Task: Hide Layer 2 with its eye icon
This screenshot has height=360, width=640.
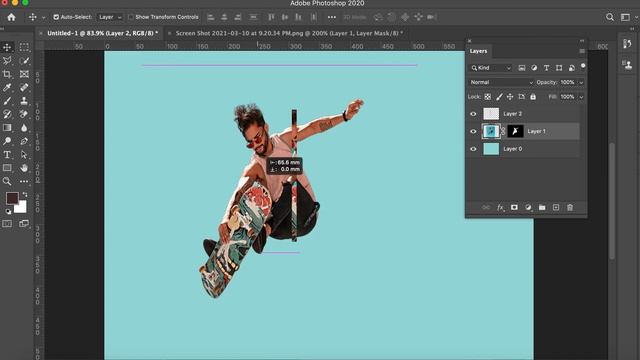Action: (473, 114)
